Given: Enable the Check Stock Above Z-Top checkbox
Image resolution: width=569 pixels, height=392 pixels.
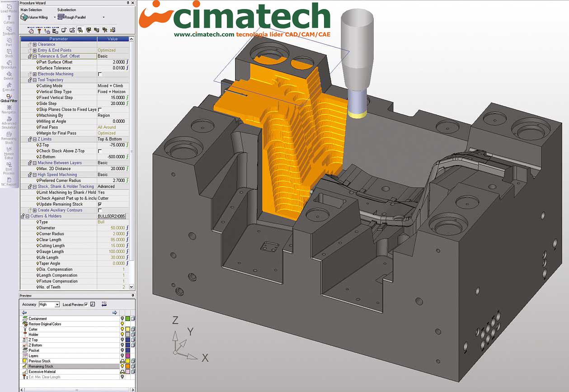Looking at the screenshot, I should pos(100,151).
